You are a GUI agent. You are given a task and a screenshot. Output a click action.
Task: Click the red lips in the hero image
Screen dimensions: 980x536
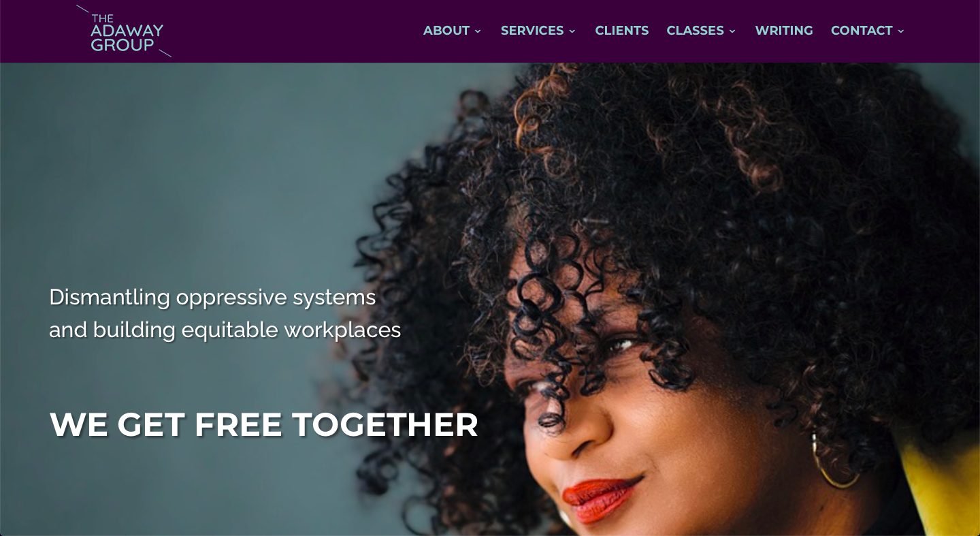[600, 498]
